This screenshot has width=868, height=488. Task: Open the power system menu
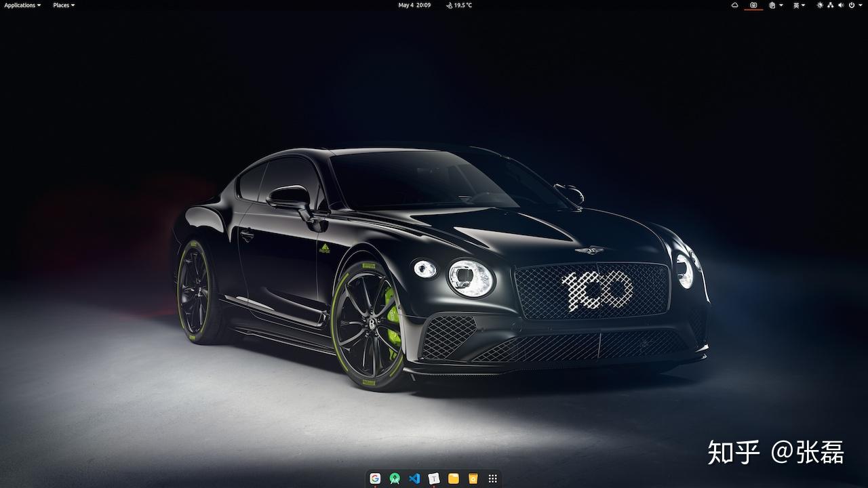click(x=852, y=5)
